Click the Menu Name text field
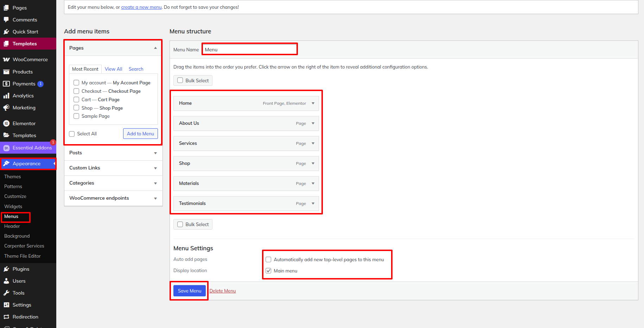This screenshot has height=328, width=644. click(x=250, y=50)
